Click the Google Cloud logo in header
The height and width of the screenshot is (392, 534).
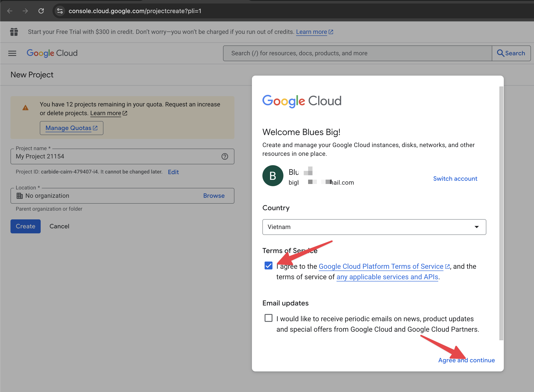52,53
